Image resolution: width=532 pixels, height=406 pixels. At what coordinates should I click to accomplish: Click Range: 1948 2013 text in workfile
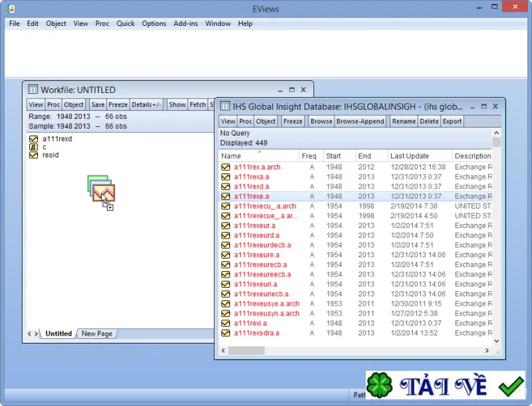pyautogui.click(x=59, y=116)
